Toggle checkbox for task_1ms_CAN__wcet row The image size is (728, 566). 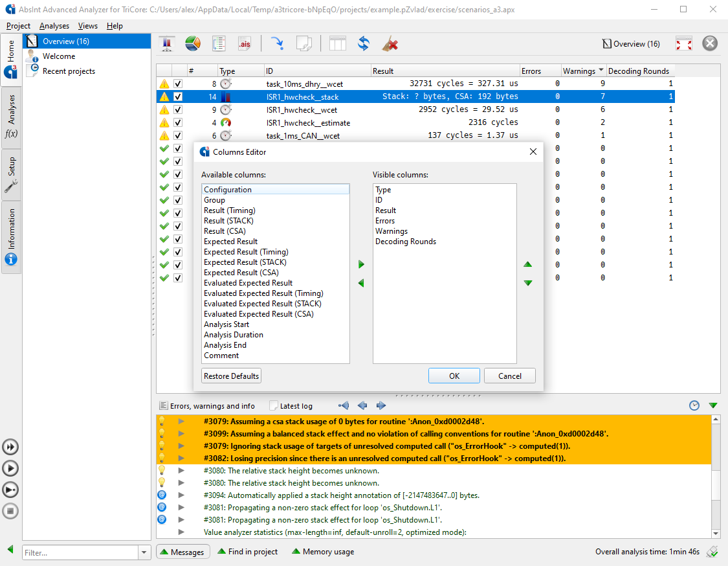pyautogui.click(x=178, y=136)
